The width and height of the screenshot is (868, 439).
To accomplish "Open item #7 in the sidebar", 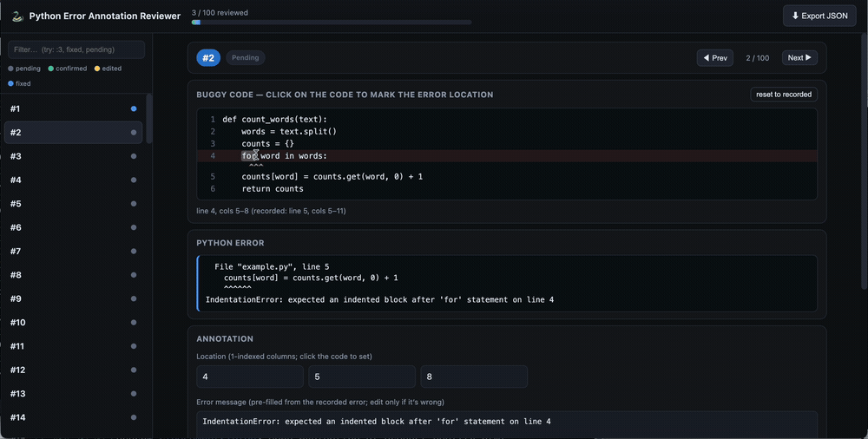I will click(x=73, y=252).
